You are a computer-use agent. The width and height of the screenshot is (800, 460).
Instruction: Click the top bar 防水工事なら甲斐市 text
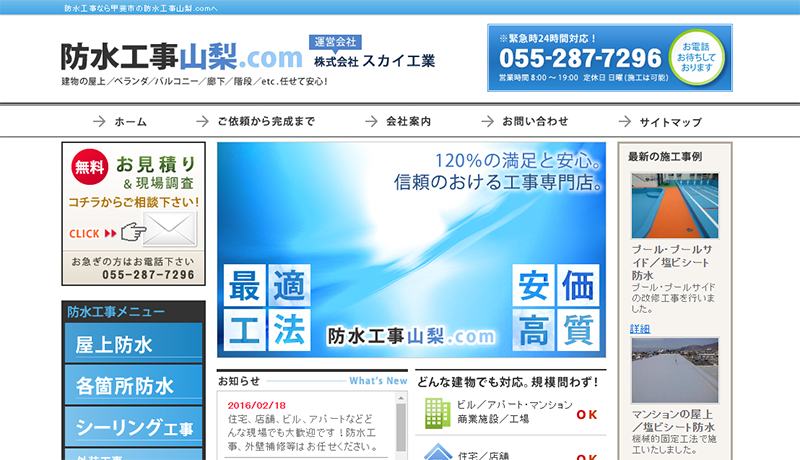(x=141, y=8)
